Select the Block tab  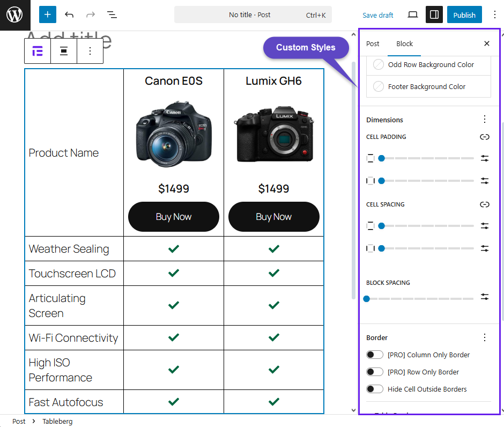pyautogui.click(x=404, y=44)
